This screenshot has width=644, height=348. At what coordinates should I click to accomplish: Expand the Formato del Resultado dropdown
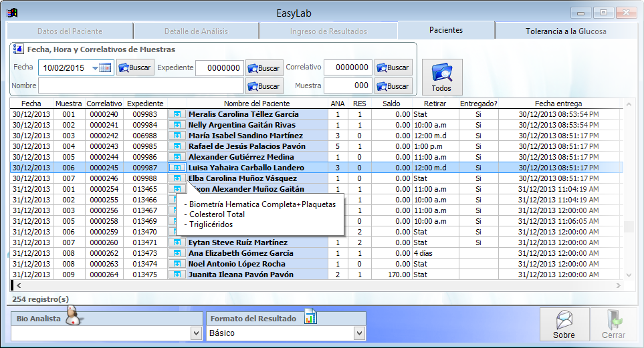[x=359, y=333]
